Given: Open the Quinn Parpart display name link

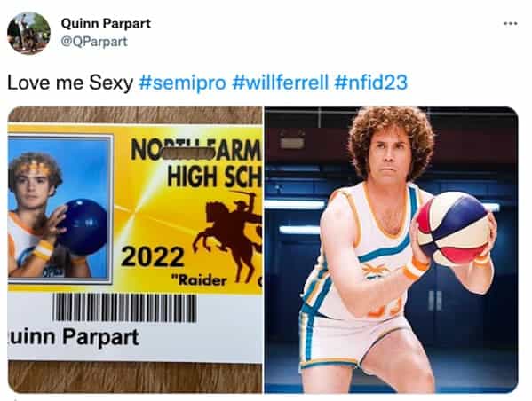Looking at the screenshot, I should pos(106,23).
